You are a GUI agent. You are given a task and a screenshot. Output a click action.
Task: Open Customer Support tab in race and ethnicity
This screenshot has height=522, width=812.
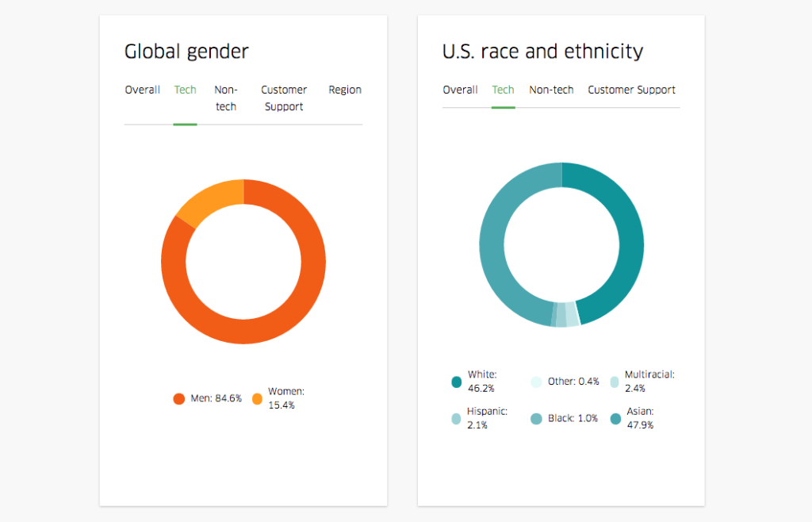click(631, 90)
